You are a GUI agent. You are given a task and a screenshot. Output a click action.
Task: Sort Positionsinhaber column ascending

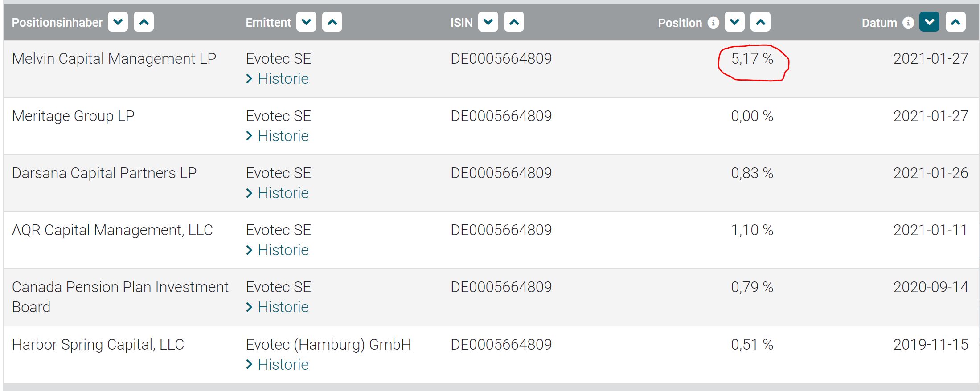click(x=144, y=22)
